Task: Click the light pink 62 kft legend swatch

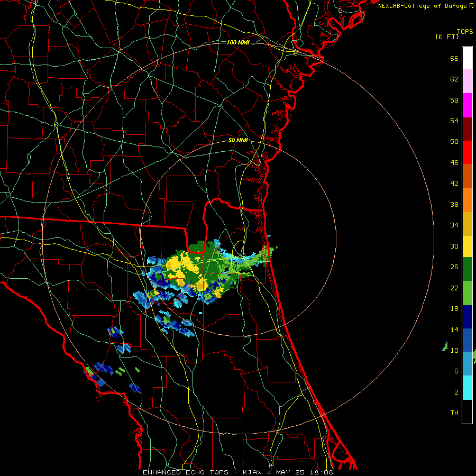Action: pos(467,81)
